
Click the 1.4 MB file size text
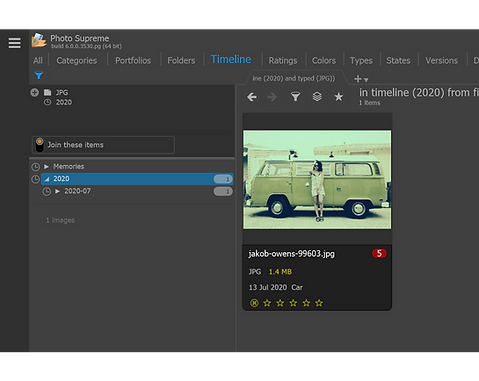pyautogui.click(x=280, y=272)
